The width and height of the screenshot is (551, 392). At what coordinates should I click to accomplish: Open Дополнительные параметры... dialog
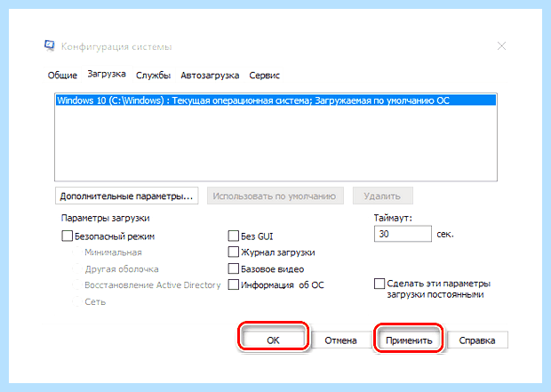pyautogui.click(x=126, y=196)
